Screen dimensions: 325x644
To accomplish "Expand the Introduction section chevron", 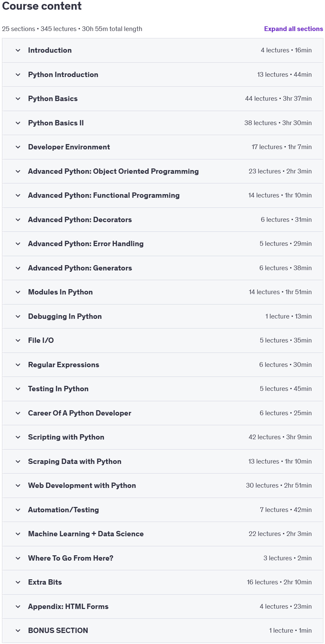I will coord(18,50).
